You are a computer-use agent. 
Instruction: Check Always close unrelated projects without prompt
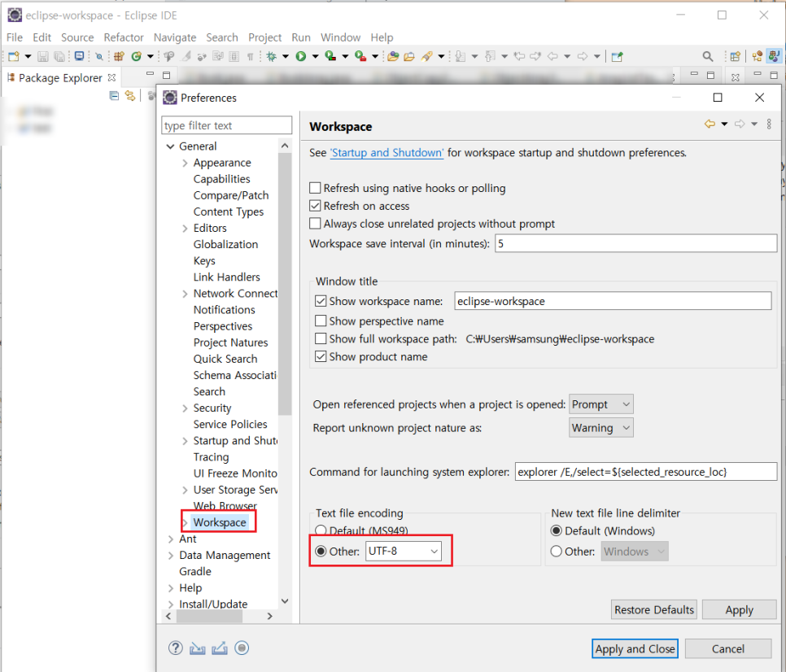(x=315, y=223)
